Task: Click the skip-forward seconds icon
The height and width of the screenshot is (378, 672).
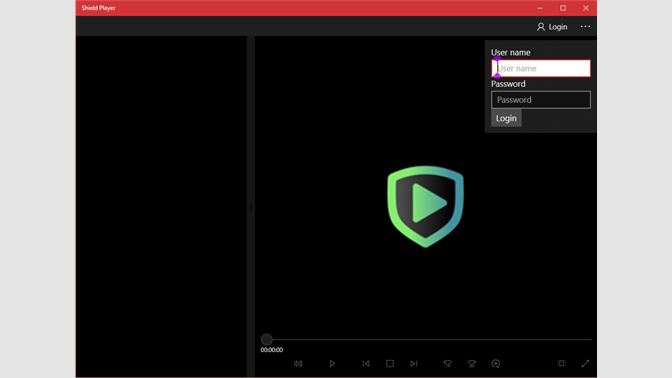Action: 472,363
